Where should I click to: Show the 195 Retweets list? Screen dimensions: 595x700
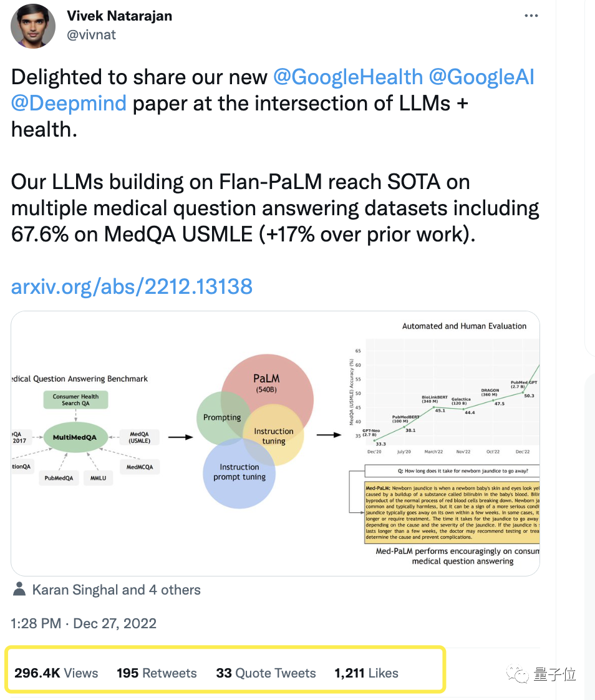pos(157,673)
